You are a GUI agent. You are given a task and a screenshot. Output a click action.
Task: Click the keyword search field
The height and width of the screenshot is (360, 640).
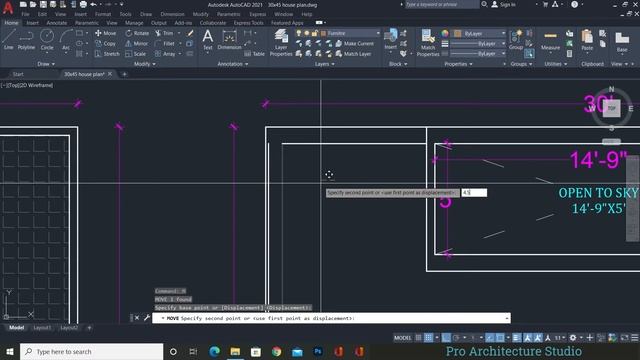tap(442, 4)
